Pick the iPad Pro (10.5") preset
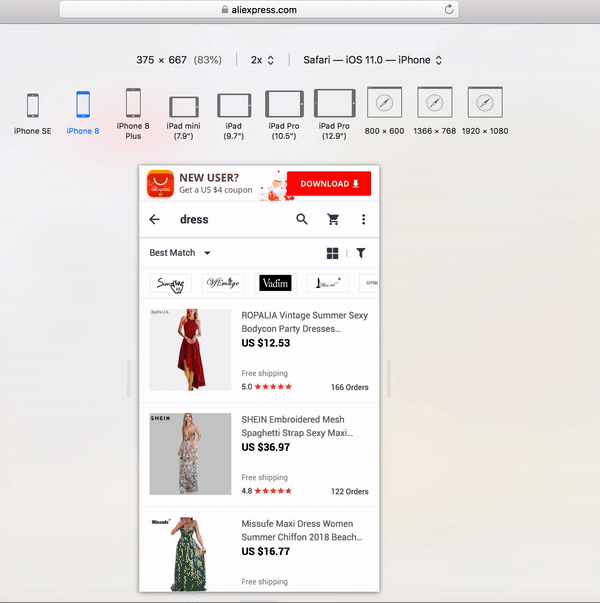The image size is (600, 603). click(x=284, y=115)
